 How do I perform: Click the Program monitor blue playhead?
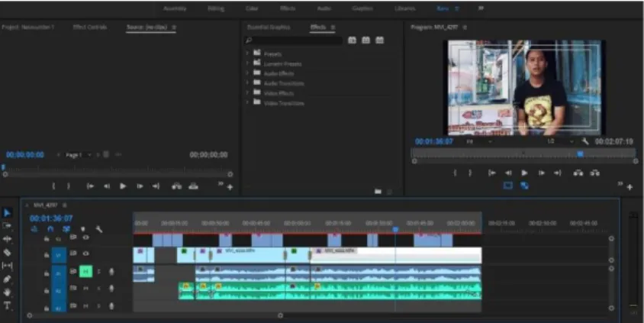tap(580, 153)
